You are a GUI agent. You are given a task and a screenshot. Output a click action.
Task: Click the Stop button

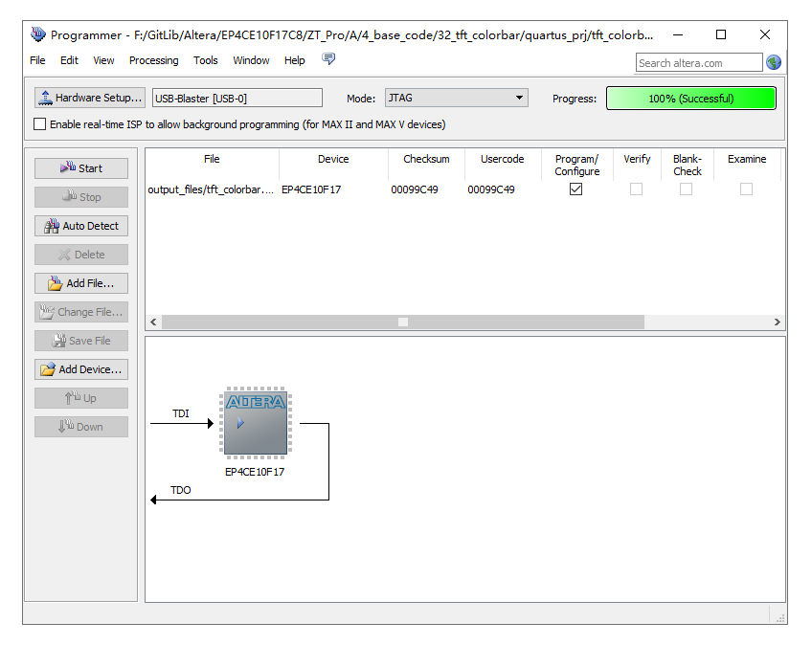81,197
